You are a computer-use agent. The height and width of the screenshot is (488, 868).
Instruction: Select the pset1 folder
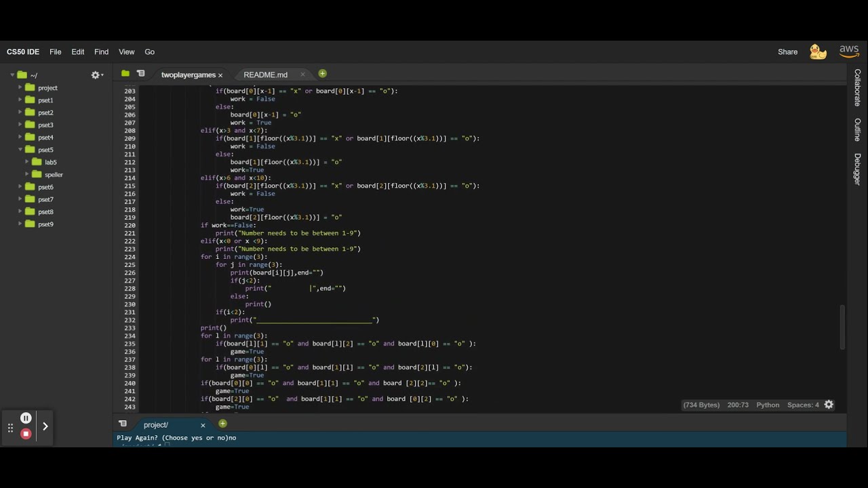click(x=45, y=100)
